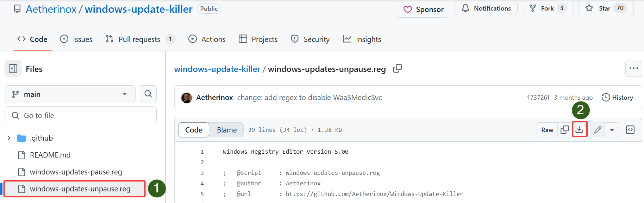Expand the .github folder chevron
Screen dimensions: 644x203
(x=9, y=138)
